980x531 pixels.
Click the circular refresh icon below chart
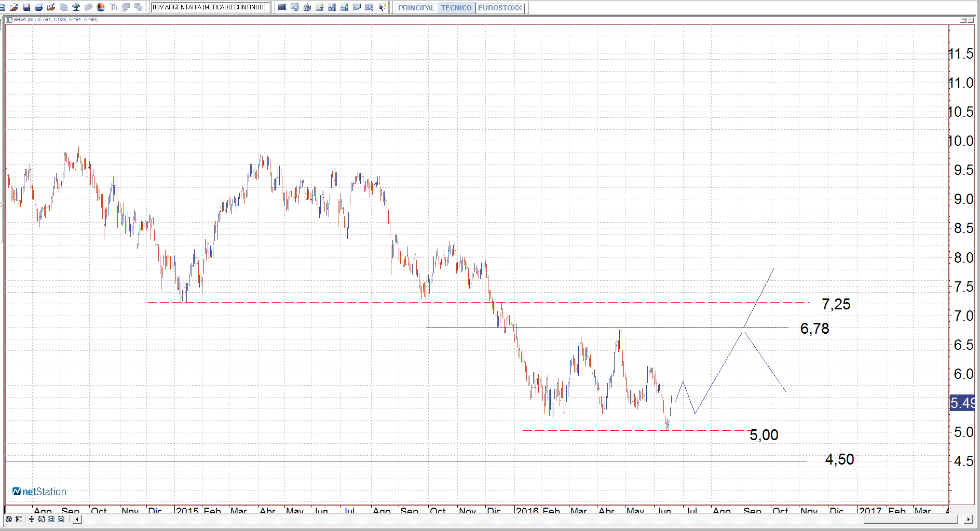(x=9, y=519)
